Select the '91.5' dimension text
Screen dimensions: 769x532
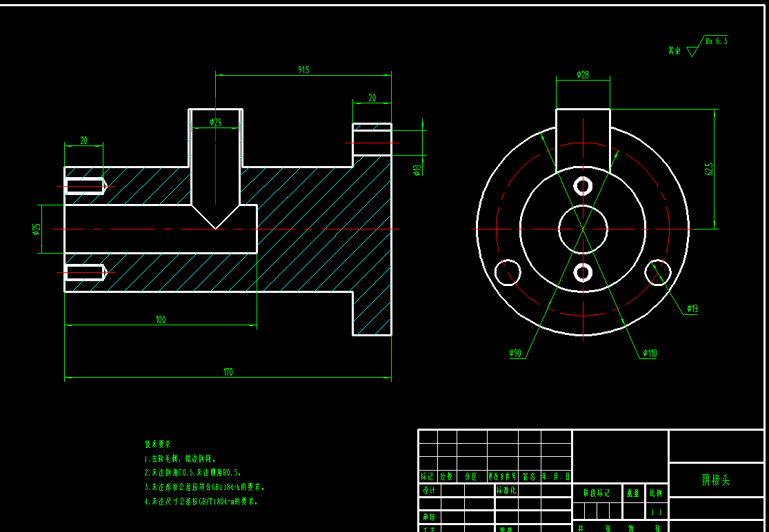pyautogui.click(x=303, y=70)
